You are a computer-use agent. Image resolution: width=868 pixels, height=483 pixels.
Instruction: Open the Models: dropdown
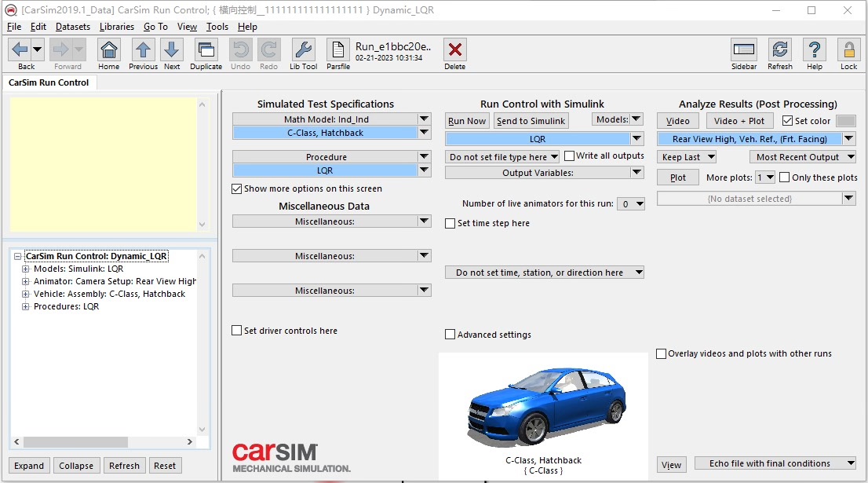(x=617, y=119)
